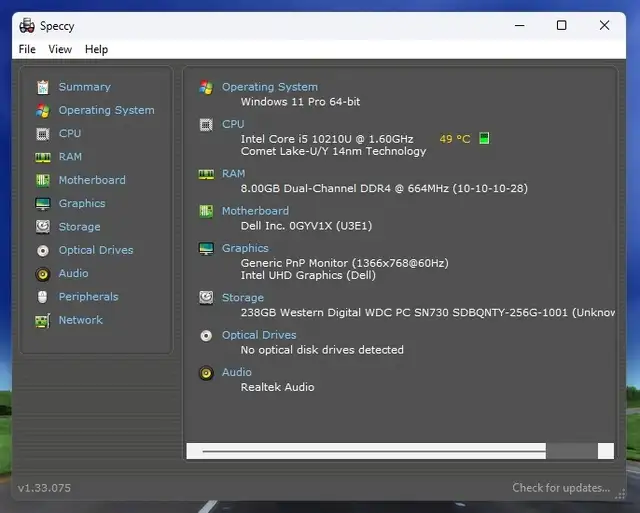The width and height of the screenshot is (640, 513).
Task: Click the RAM heading link in summary
Action: click(x=233, y=174)
